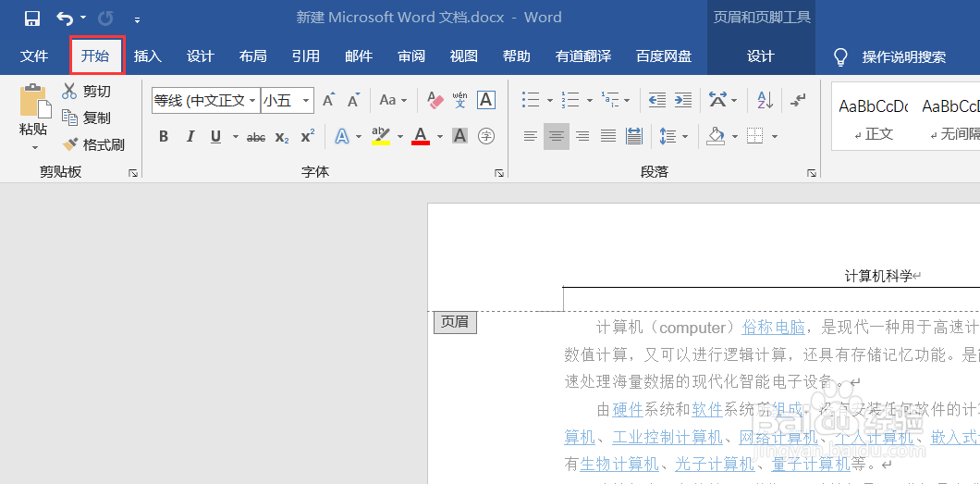Apply a bulleted list
Screen dimensions: 980x484
pos(532,100)
